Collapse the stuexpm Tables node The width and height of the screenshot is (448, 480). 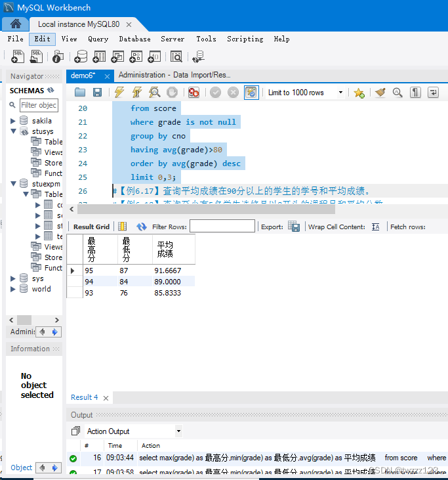(x=26, y=194)
